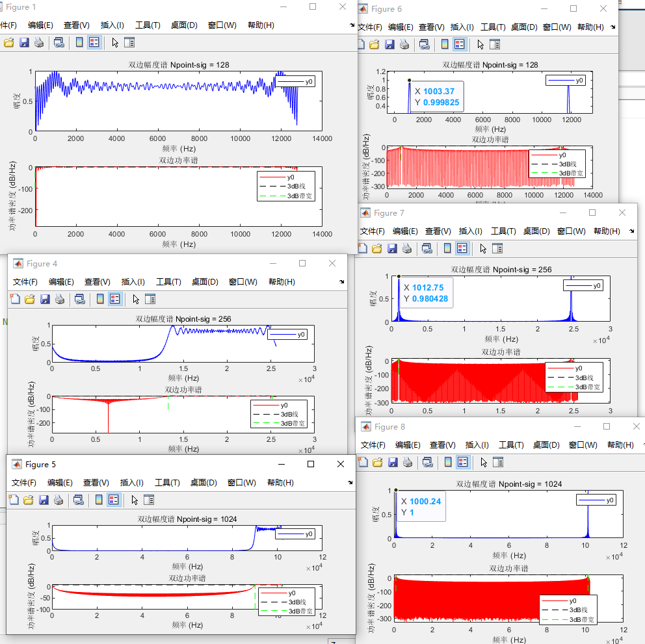Toggle insert colorbar in Figure 1 toolbar
Screen dimensions: 645x644
pyautogui.click(x=79, y=42)
